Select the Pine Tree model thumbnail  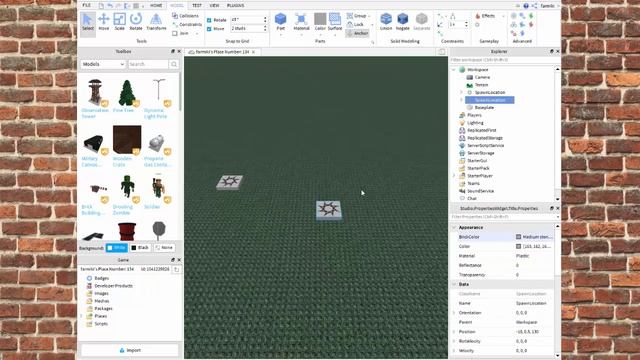point(127,92)
